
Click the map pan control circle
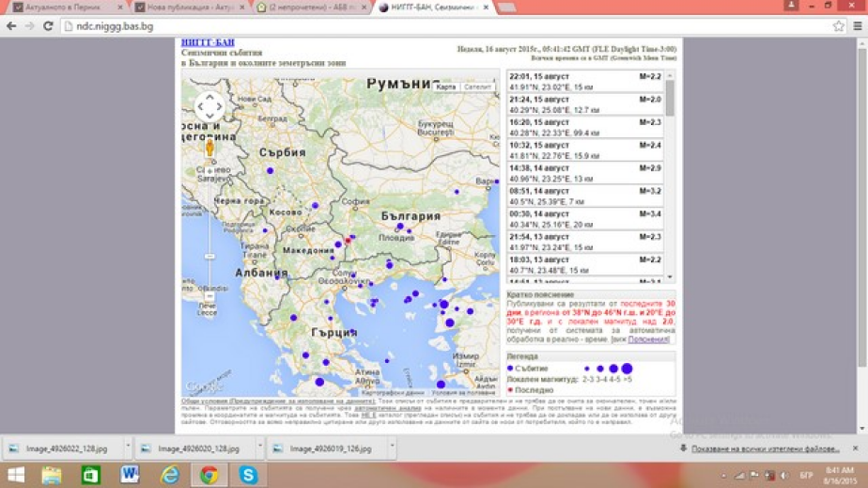point(209,106)
